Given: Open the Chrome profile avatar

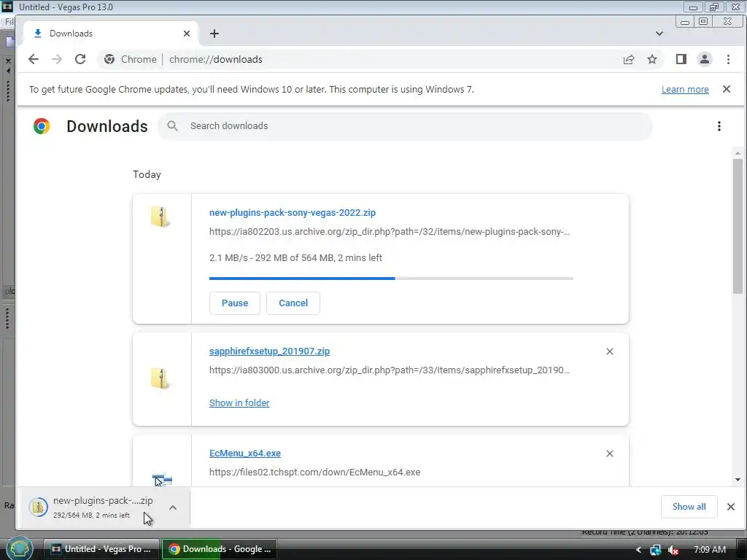Looking at the screenshot, I should tap(705, 59).
